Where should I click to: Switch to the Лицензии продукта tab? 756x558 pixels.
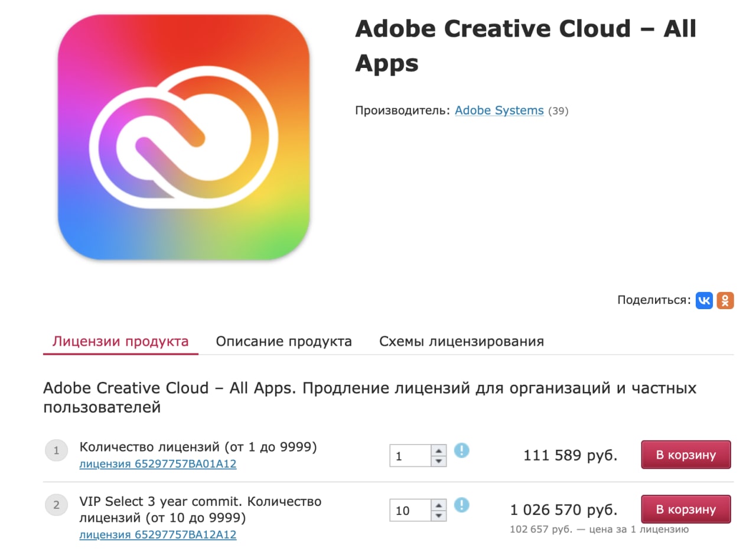[x=120, y=342]
